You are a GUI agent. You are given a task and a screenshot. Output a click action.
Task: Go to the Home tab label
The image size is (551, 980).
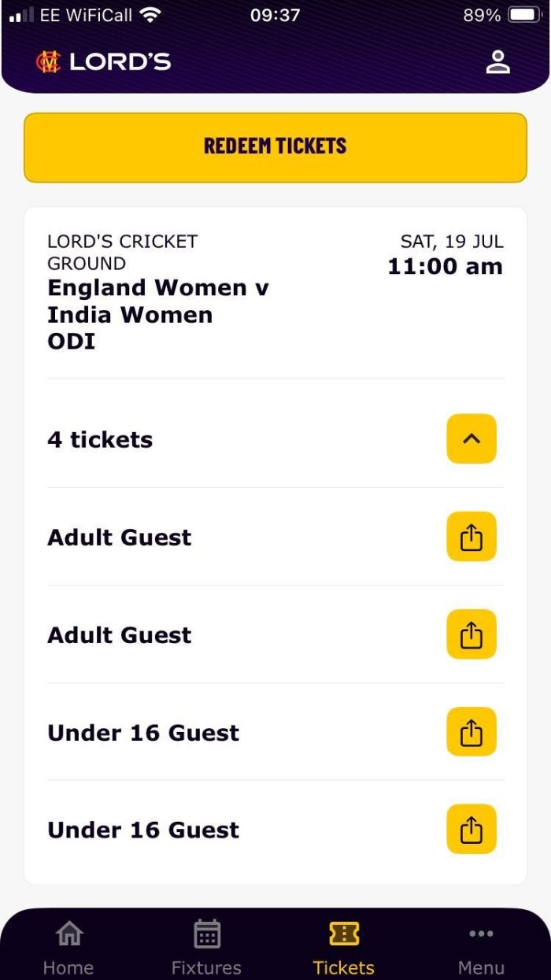(68, 967)
